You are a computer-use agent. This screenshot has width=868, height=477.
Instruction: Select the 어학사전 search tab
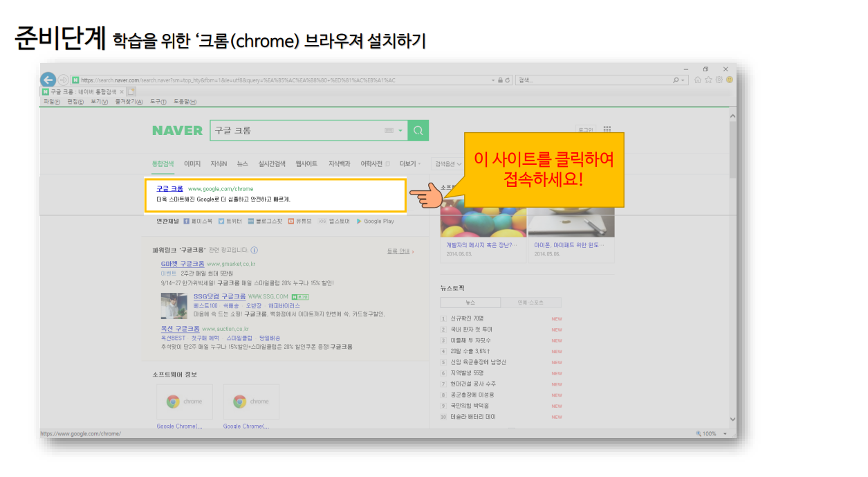pyautogui.click(x=372, y=164)
